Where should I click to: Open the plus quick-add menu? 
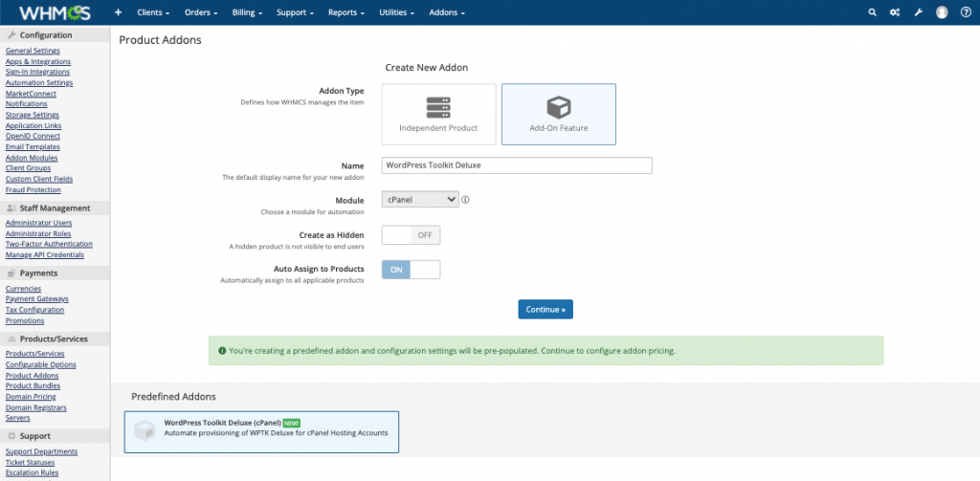(118, 12)
